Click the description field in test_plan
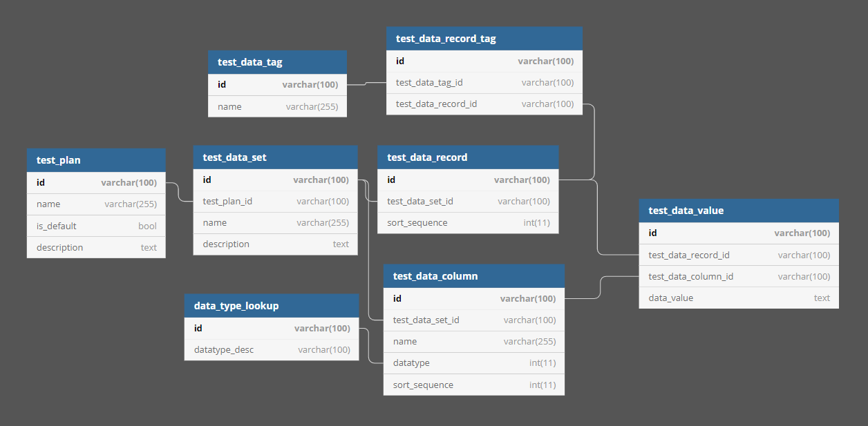Viewport: 868px width, 426px height. tap(96, 247)
